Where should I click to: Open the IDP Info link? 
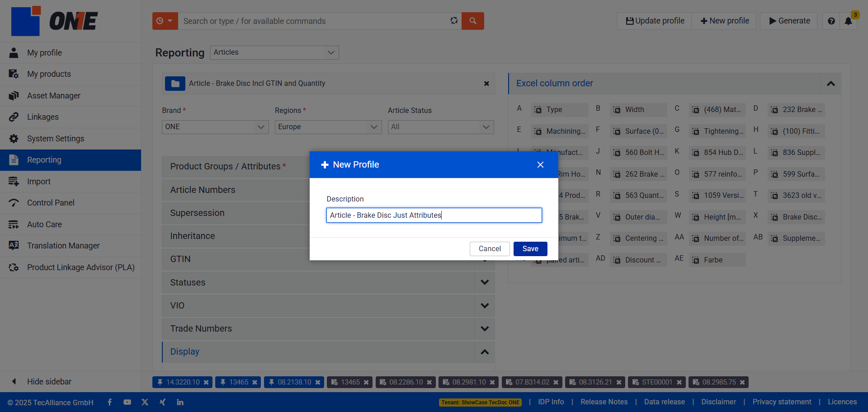551,402
